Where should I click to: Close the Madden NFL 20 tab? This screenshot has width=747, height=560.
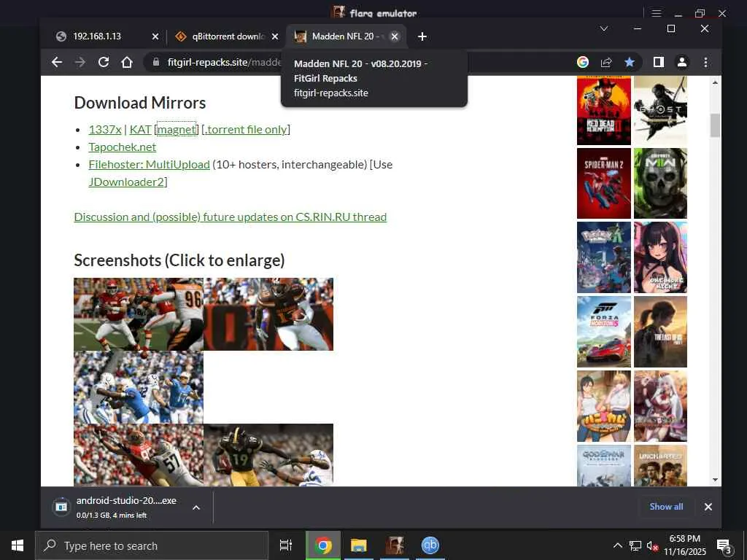click(395, 36)
